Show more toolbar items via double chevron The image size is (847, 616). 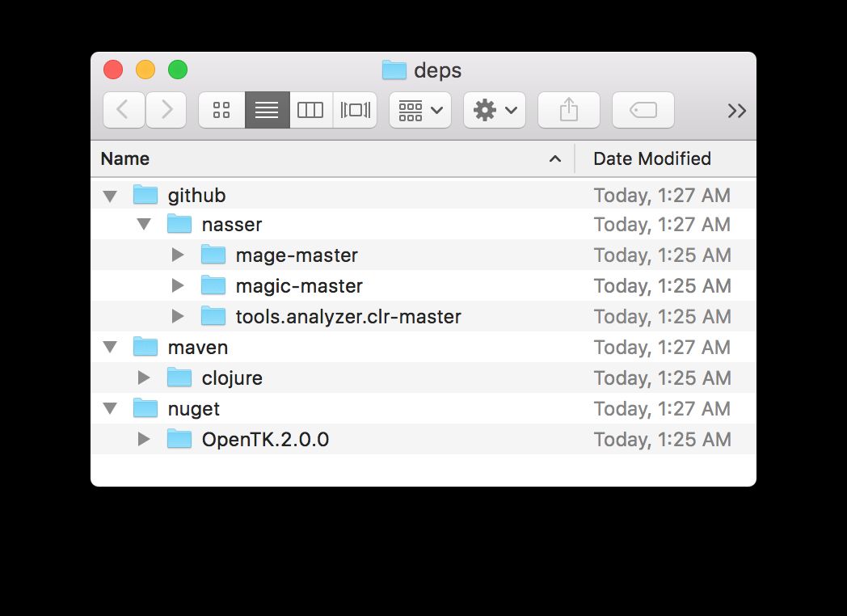click(737, 111)
